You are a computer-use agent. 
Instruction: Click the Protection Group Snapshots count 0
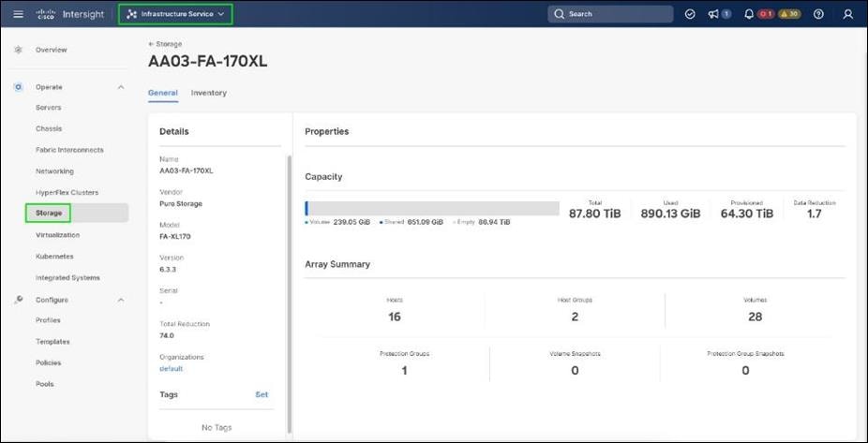coord(745,371)
